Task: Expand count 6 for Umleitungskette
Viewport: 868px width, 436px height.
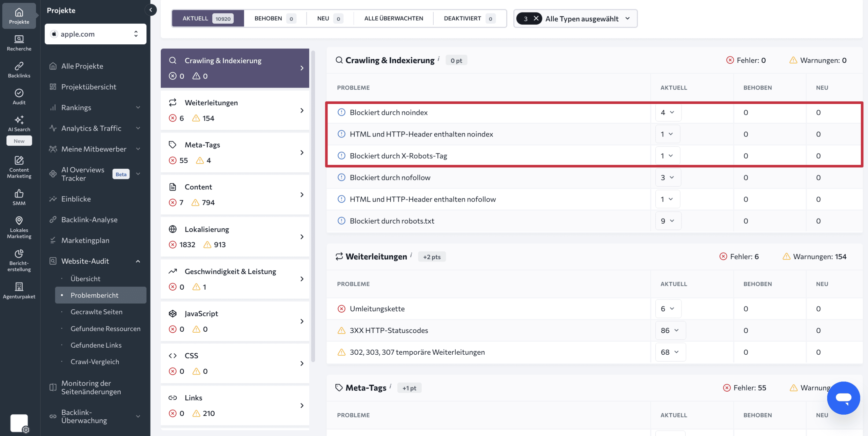Action: 668,309
